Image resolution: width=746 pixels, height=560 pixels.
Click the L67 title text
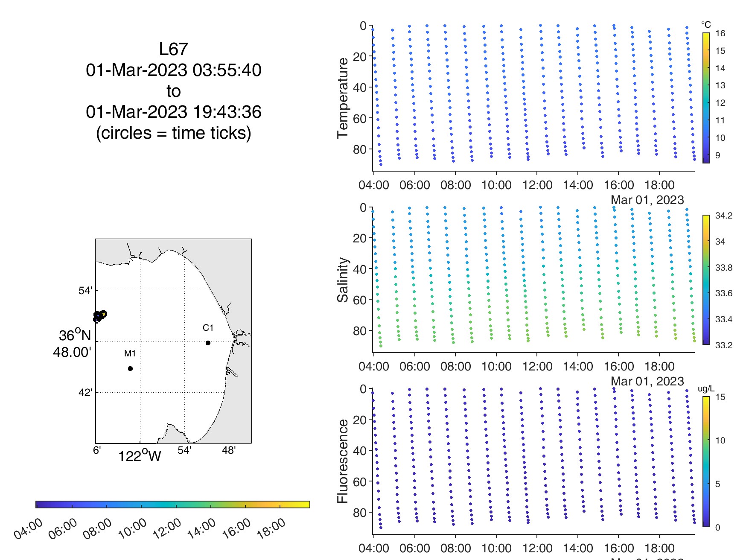tap(173, 49)
